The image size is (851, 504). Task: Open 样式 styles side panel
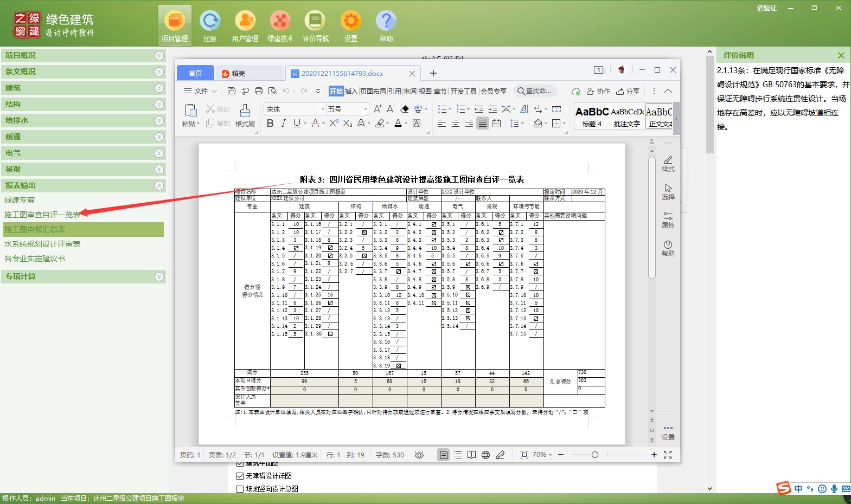(668, 164)
